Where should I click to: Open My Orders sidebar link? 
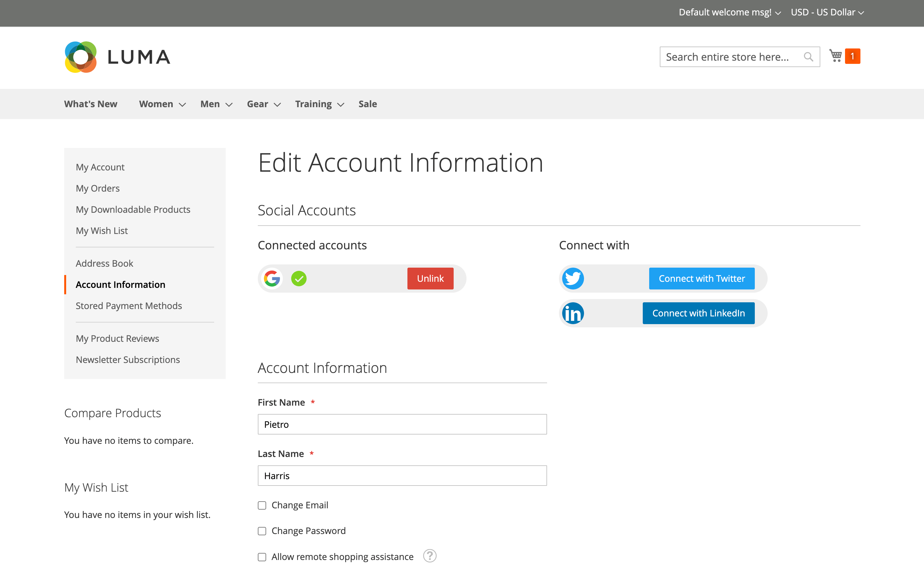[x=98, y=188]
